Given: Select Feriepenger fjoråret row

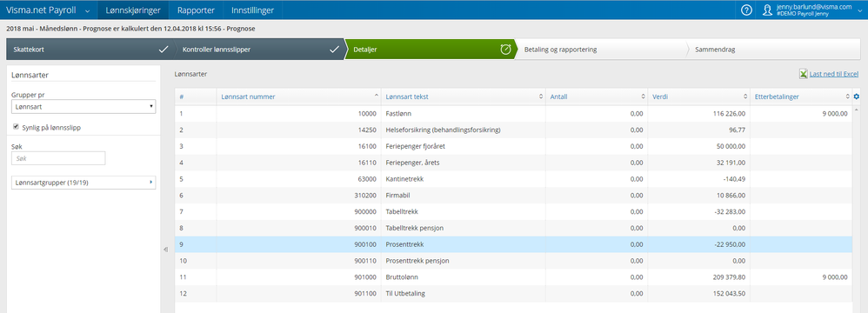Looking at the screenshot, I should click(x=514, y=147).
